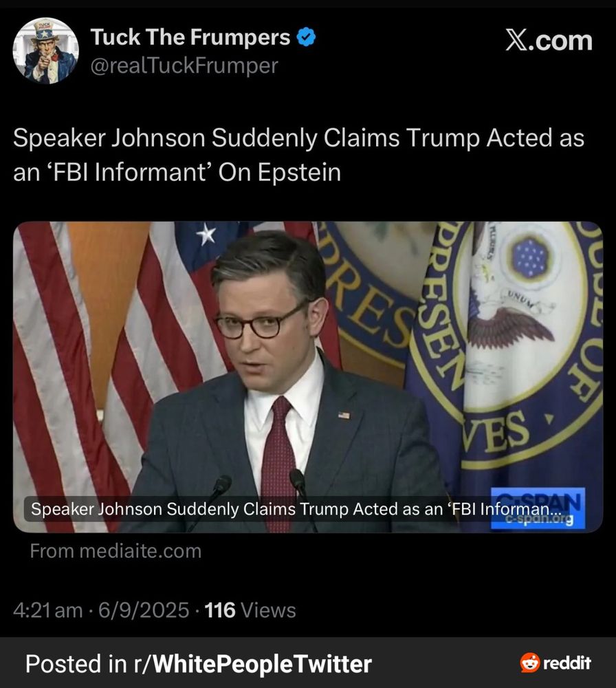Click the 6/9/2025 post date
616x688 pixels.
coord(144,610)
